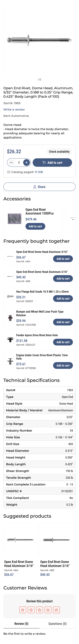Click the Share button

click(39, 187)
